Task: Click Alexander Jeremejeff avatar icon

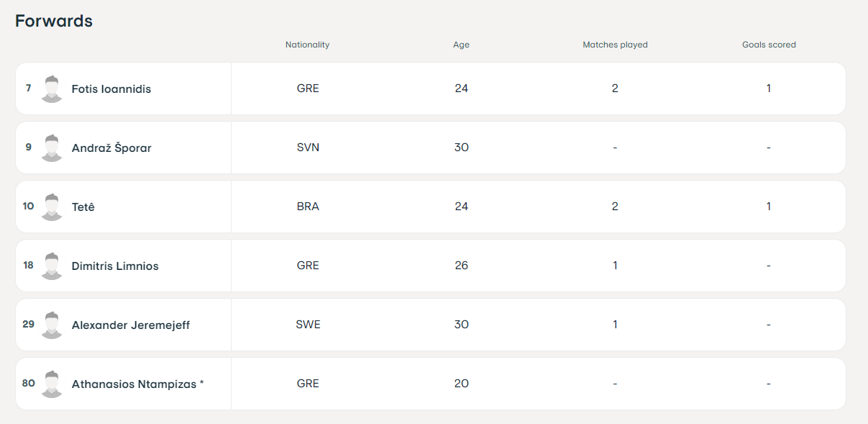Action: coord(52,325)
